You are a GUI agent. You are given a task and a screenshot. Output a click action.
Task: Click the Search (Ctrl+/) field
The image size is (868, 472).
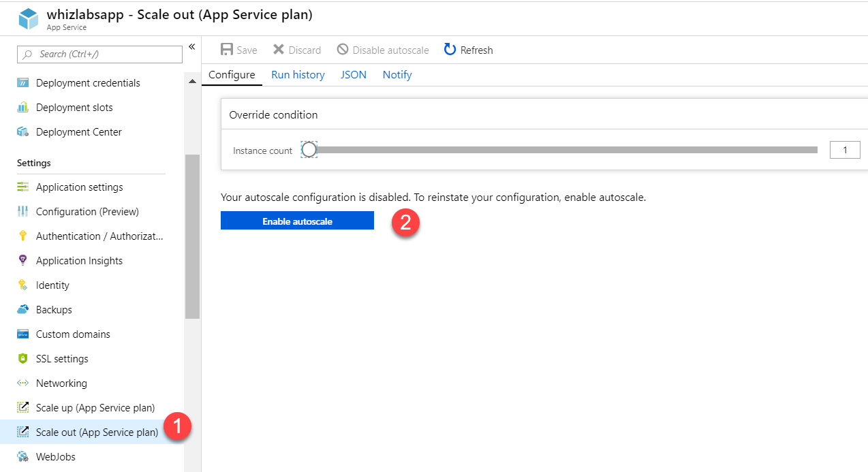[99, 54]
